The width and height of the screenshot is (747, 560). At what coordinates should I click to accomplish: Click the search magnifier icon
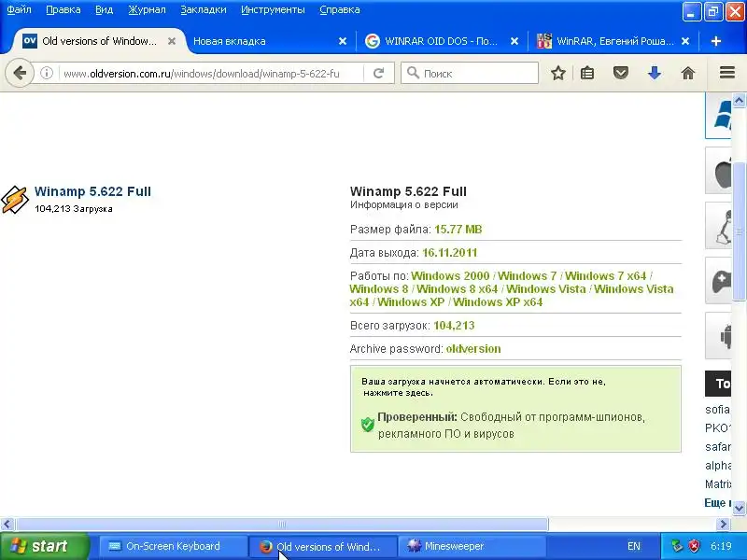pos(413,73)
